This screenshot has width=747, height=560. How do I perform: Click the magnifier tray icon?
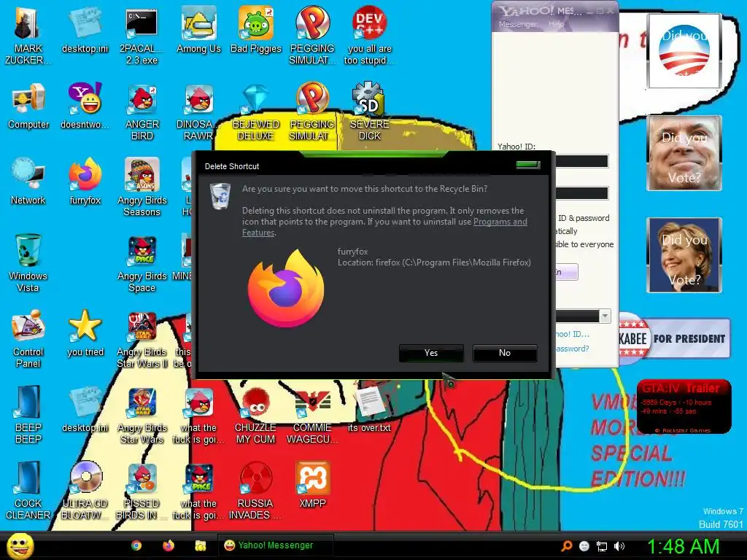567,546
